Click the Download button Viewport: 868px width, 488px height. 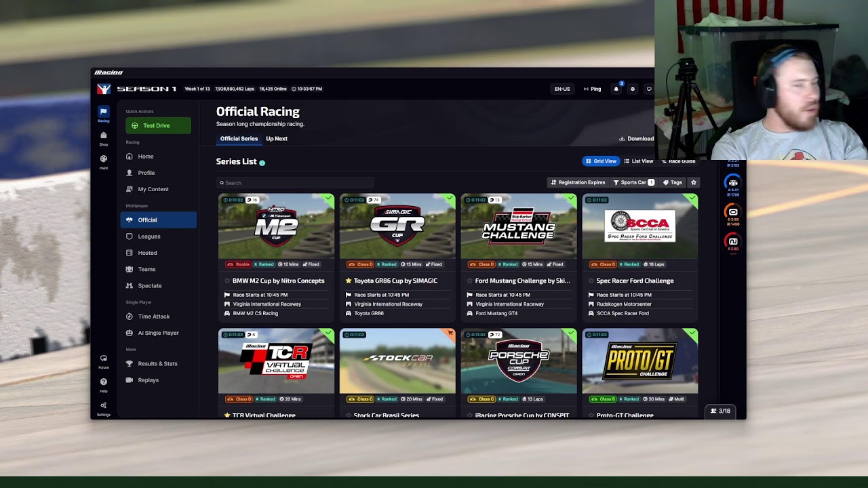[636, 138]
